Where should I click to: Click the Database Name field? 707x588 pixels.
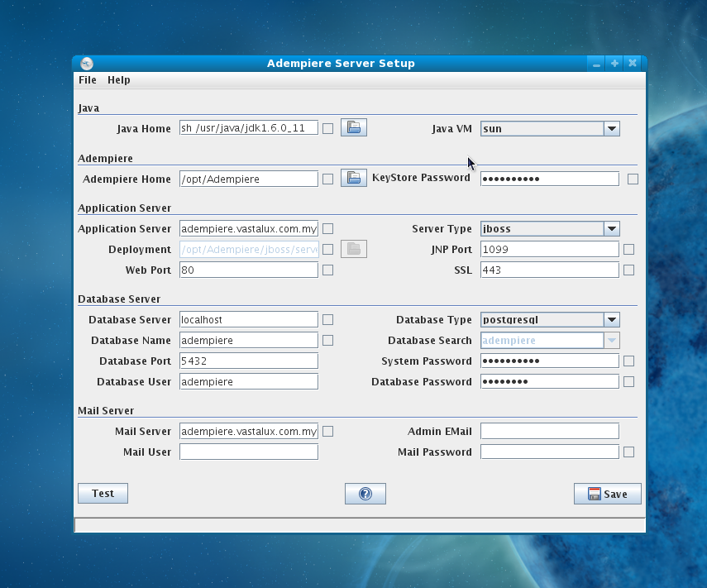(249, 341)
